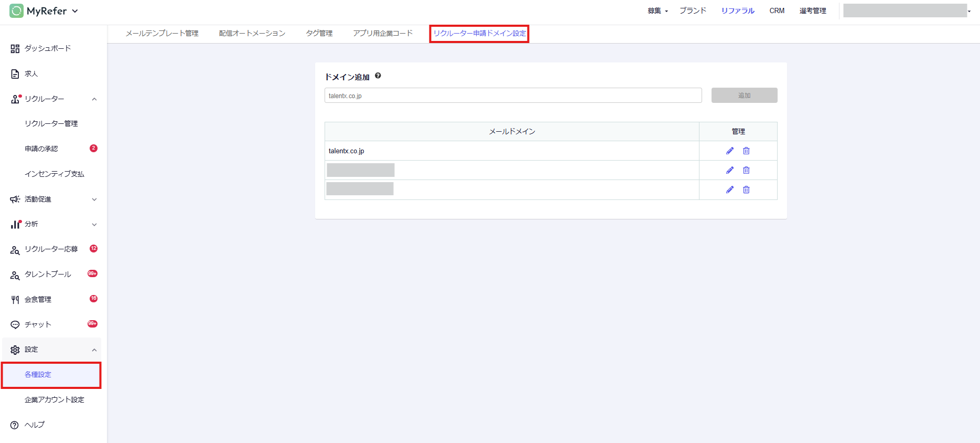This screenshot has height=443, width=980.
Task: Expand the 活動促進 sidebar section
Action: [x=94, y=199]
